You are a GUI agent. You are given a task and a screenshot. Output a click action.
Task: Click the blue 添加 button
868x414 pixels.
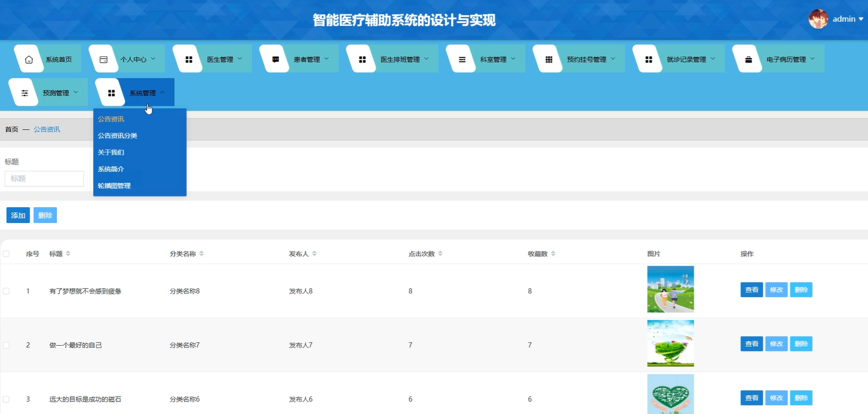[x=18, y=215]
